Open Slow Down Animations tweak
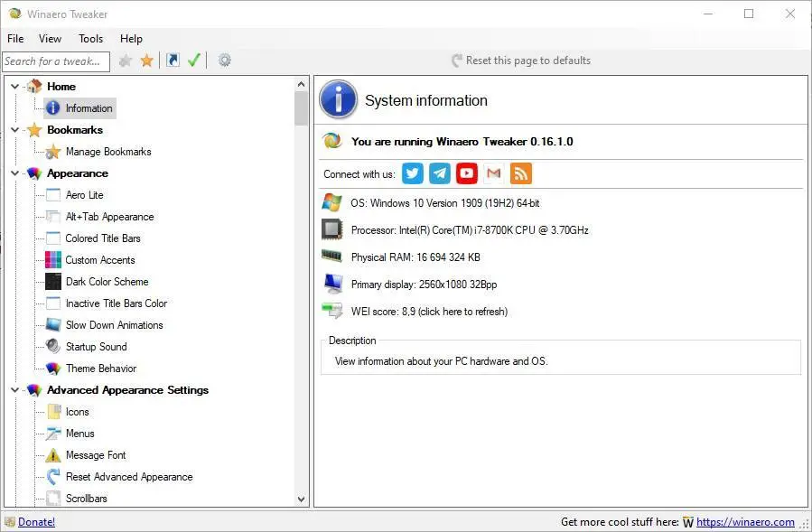Screen dimensions: 812x532 tap(114, 326)
